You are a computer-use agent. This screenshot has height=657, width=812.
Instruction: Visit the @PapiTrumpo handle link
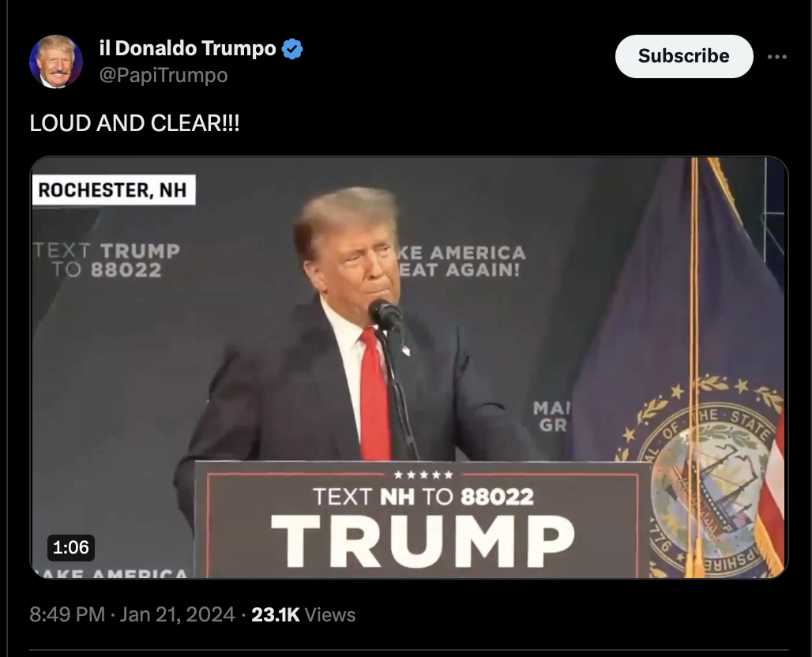coord(164,75)
